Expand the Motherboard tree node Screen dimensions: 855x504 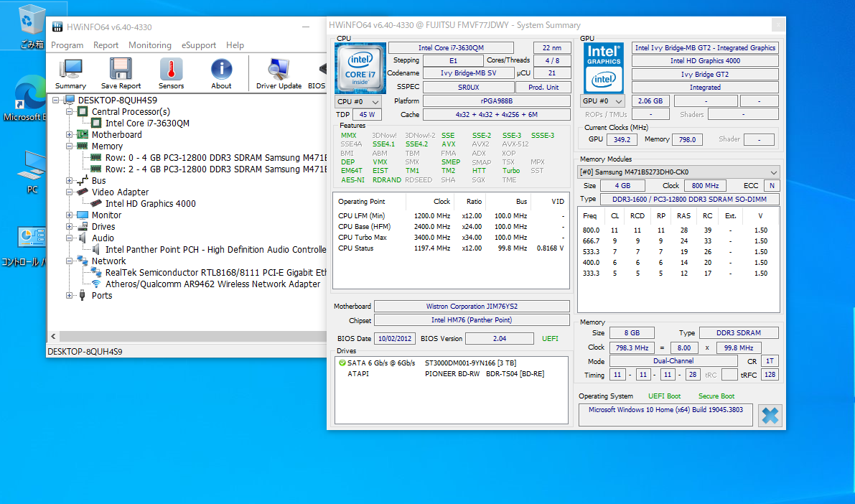click(x=70, y=135)
